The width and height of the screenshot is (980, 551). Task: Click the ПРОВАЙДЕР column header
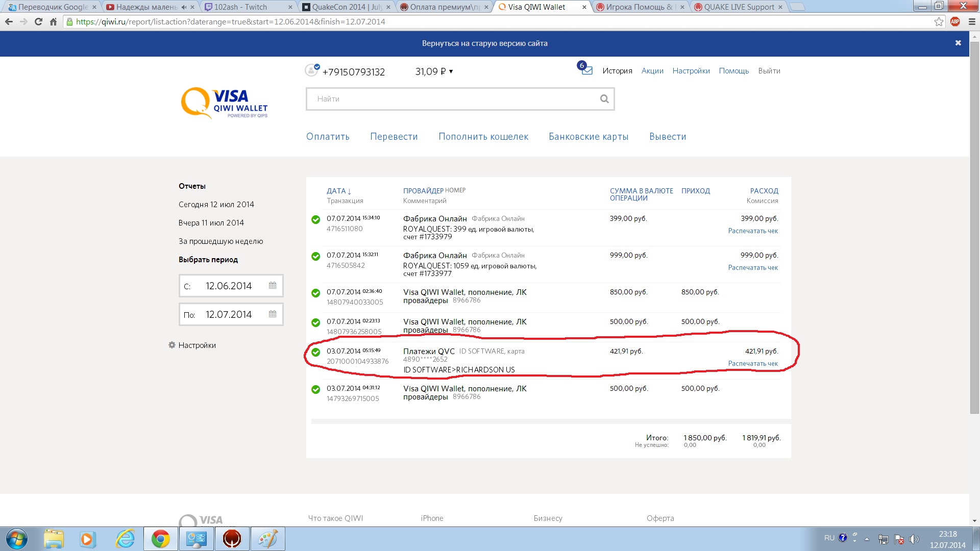(x=423, y=191)
